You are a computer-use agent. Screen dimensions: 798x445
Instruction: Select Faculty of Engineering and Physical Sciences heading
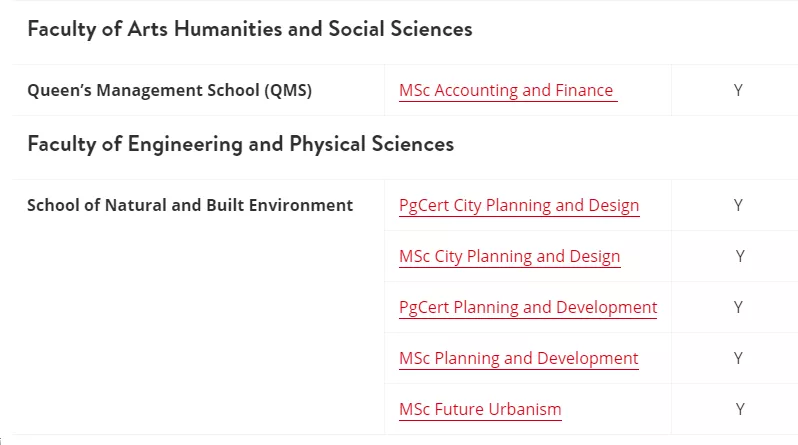tap(241, 144)
